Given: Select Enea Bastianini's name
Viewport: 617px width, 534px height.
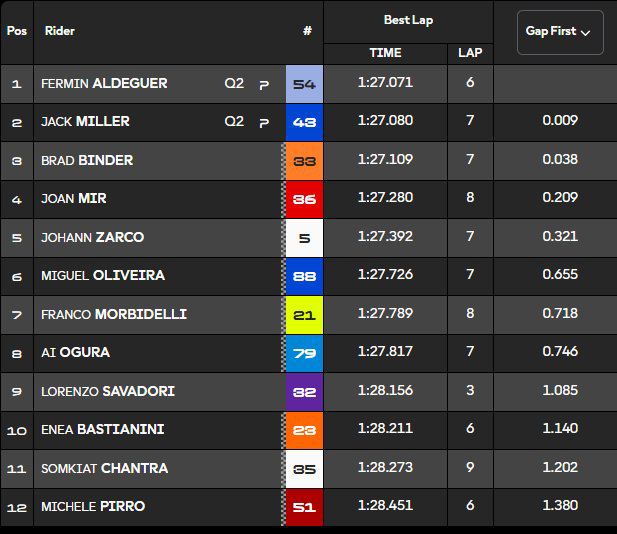Looking at the screenshot, I should [102, 429].
